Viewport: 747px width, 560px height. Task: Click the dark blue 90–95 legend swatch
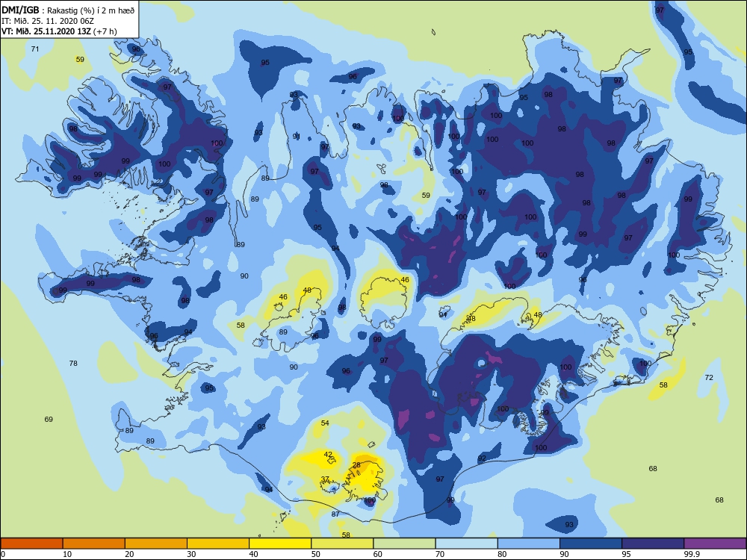click(591, 544)
